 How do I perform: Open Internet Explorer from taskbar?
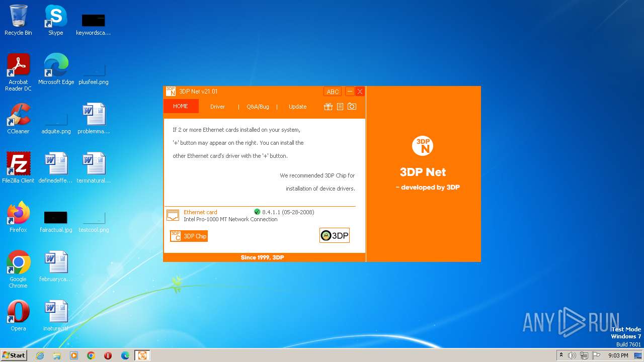40,355
